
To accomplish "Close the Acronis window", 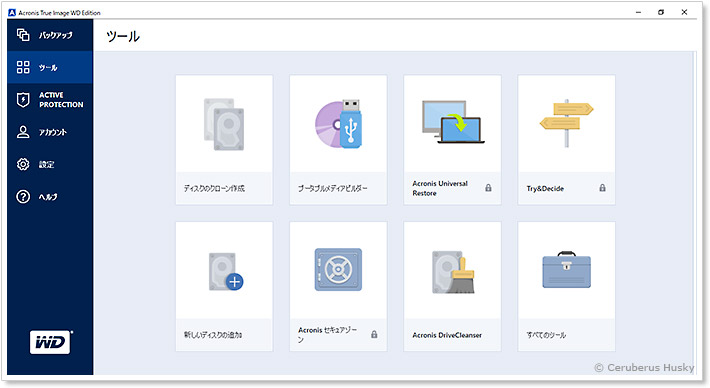I will pos(684,12).
